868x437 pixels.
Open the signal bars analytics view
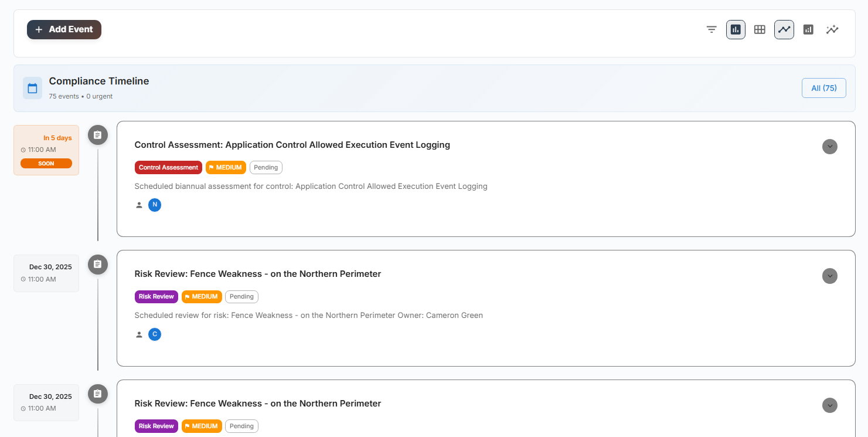pos(808,29)
